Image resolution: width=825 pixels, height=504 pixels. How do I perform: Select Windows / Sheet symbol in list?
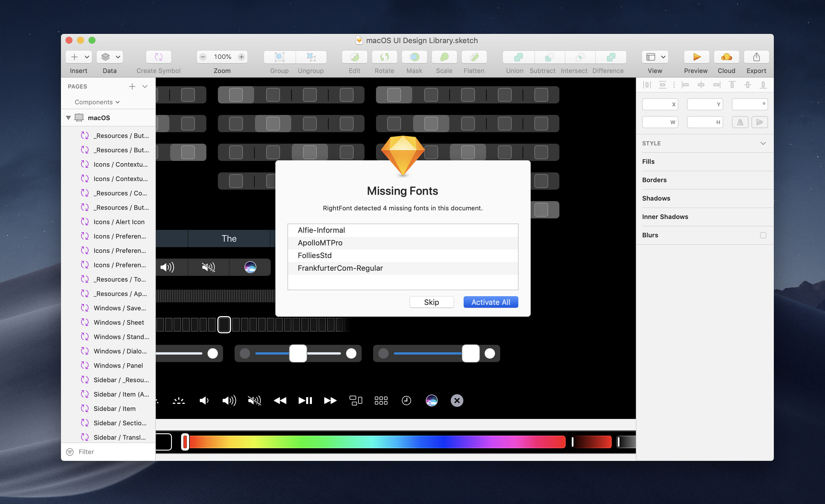coord(118,322)
